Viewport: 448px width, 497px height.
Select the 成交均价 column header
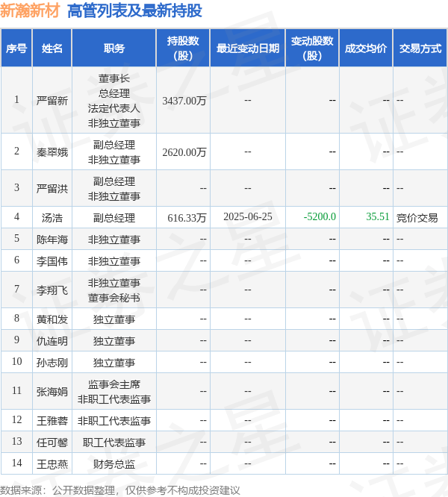pos(366,49)
